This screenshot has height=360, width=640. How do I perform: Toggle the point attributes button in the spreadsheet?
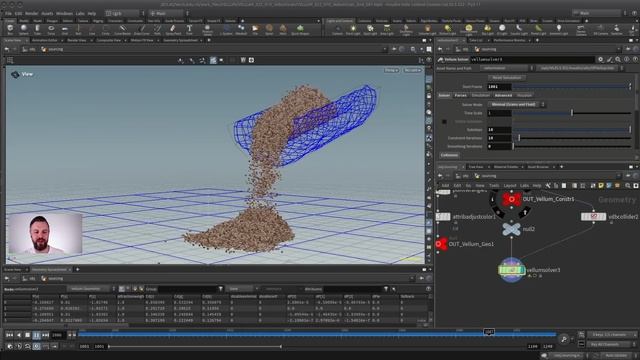pos(121,289)
